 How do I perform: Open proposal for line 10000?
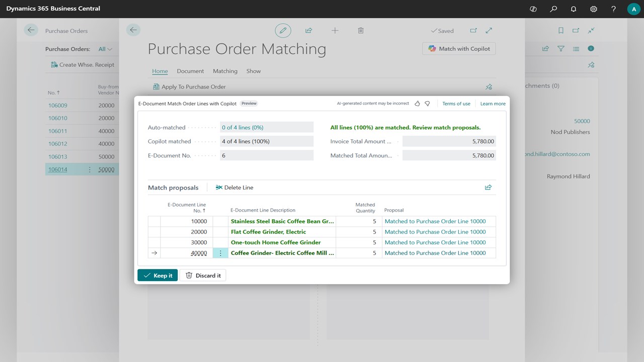435,221
